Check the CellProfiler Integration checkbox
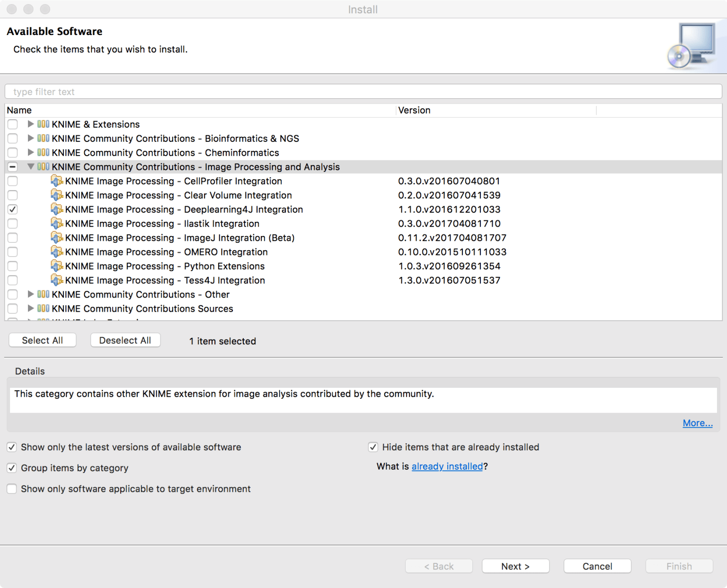Viewport: 727px width, 588px height. point(13,181)
